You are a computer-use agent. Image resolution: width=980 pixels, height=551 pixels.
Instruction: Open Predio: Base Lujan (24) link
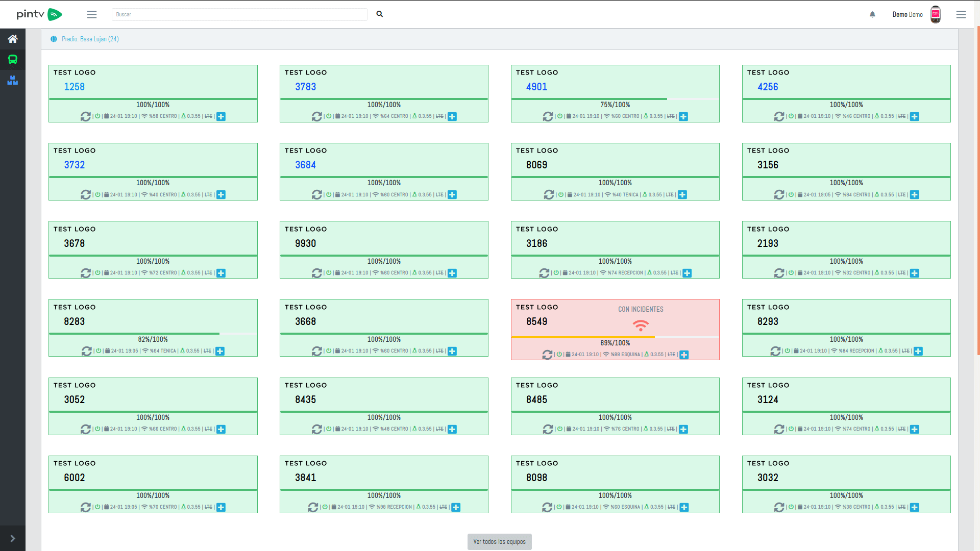point(90,39)
